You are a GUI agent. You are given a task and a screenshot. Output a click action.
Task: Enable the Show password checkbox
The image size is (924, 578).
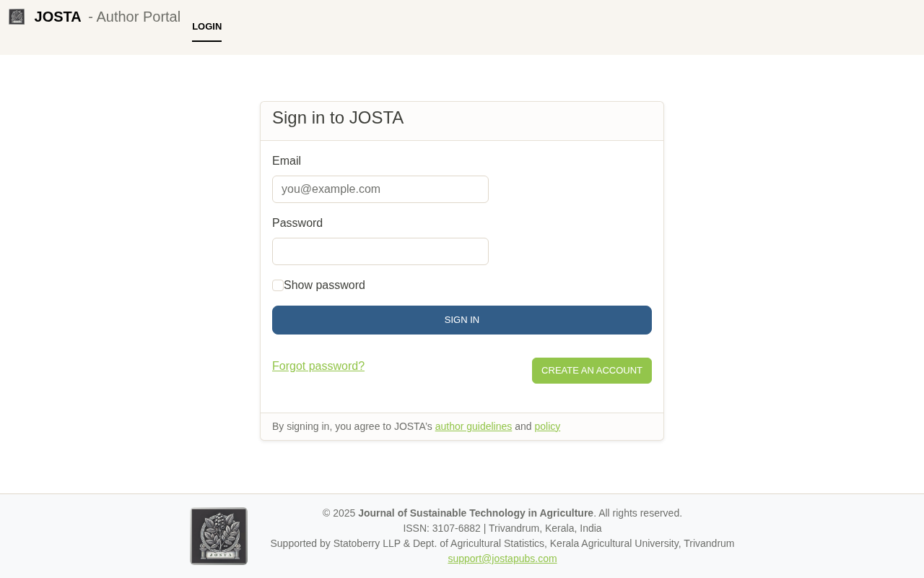pyautogui.click(x=278, y=285)
